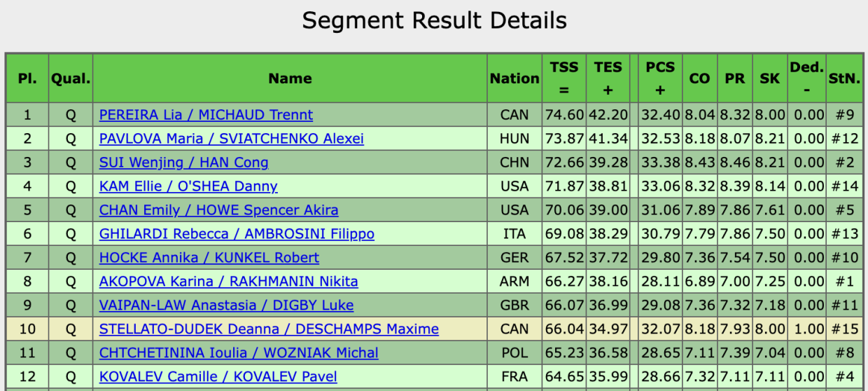Click the TSS column header
Screen dimensions: 868x391
[564, 78]
